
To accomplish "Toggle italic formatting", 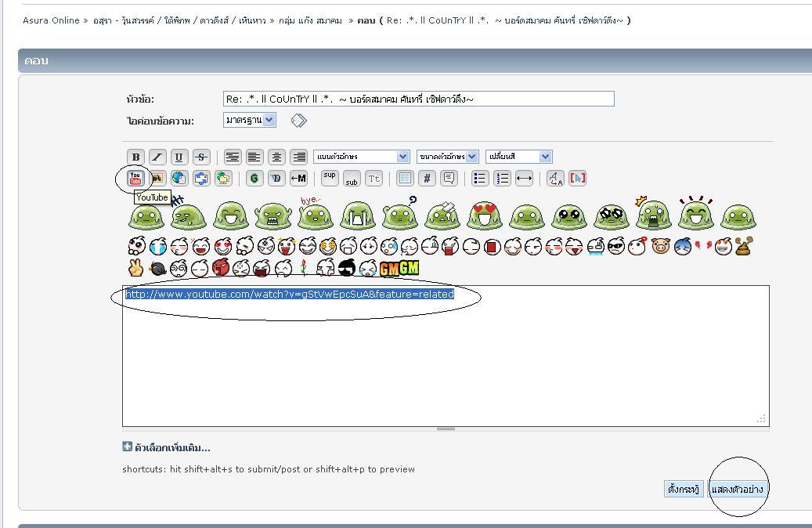I will point(157,157).
